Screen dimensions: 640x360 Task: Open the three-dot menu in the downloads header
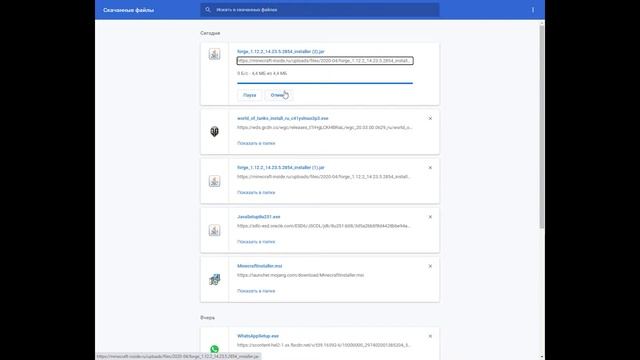click(533, 10)
